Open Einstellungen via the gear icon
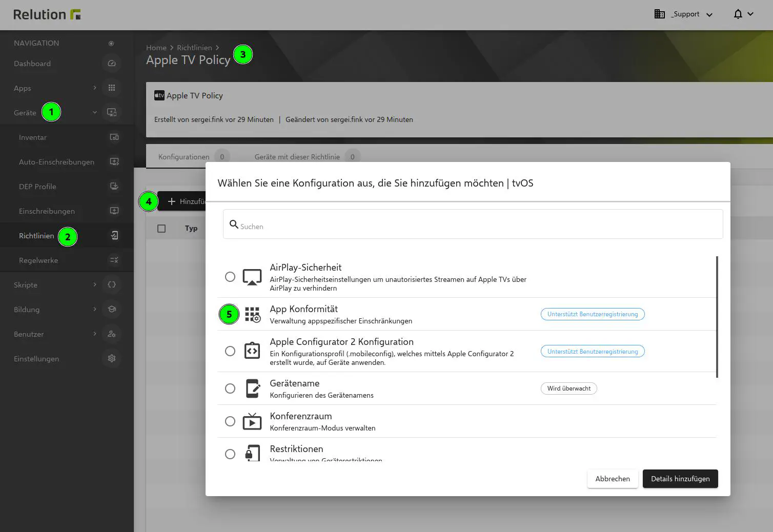773x532 pixels. click(111, 358)
